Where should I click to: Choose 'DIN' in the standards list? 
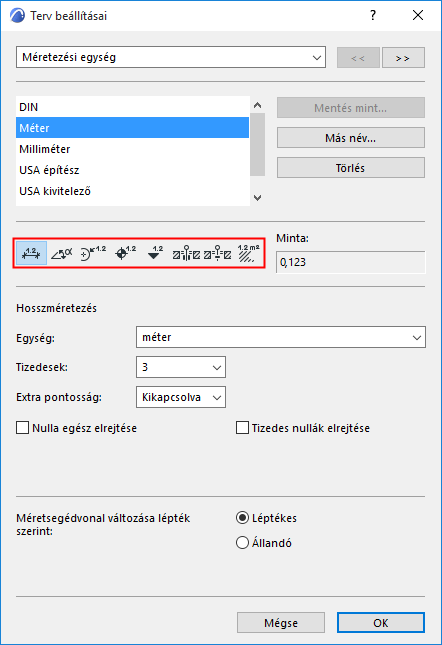pos(132,107)
